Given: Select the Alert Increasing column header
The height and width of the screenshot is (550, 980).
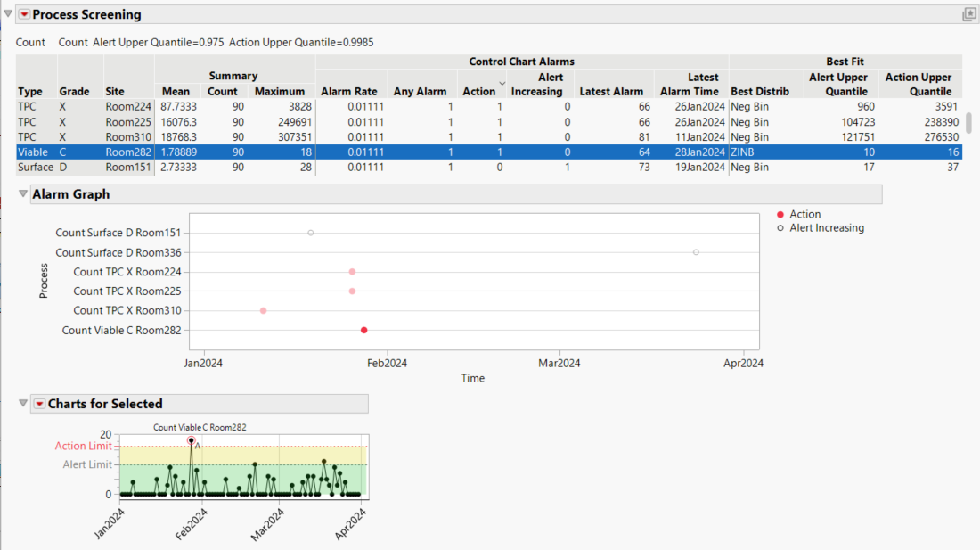Looking at the screenshot, I should coord(537,85).
